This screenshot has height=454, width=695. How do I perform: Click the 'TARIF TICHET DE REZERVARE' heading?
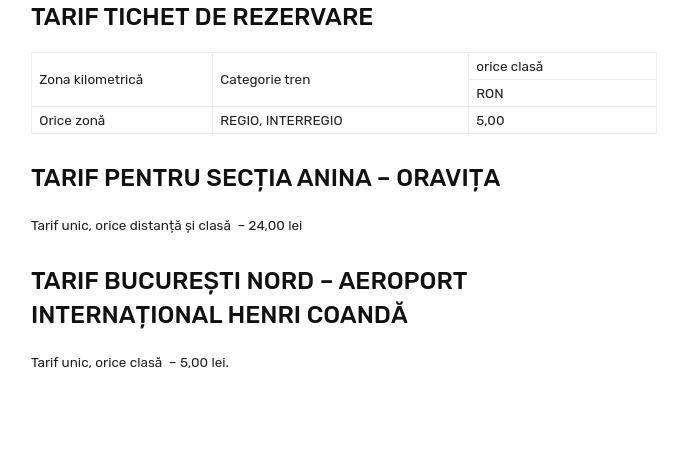tap(202, 17)
